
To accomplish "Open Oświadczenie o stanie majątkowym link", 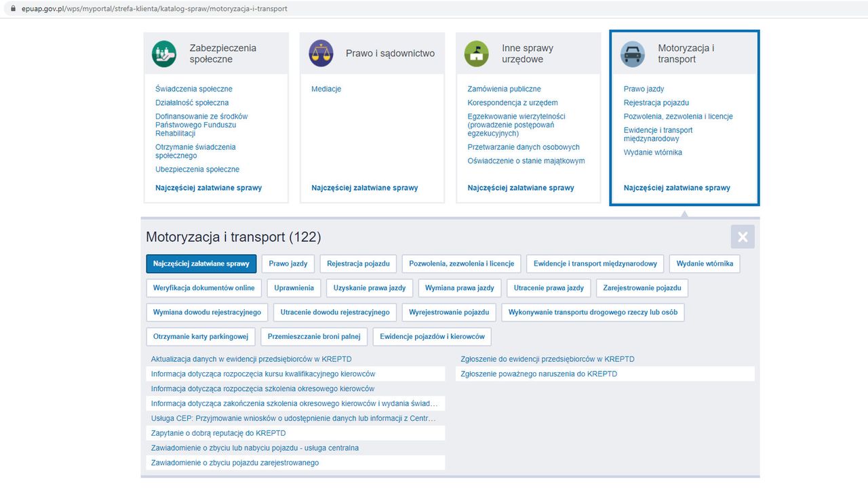I will (x=526, y=161).
